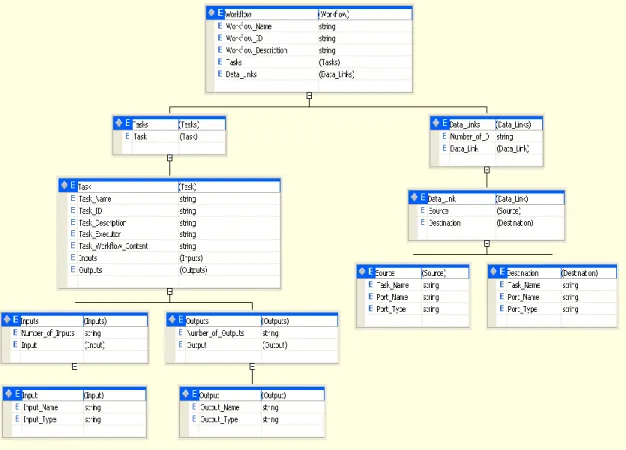Click the diamond icon of the Inputs table
Image resolution: width=626 pixels, height=450 pixels.
7,319
